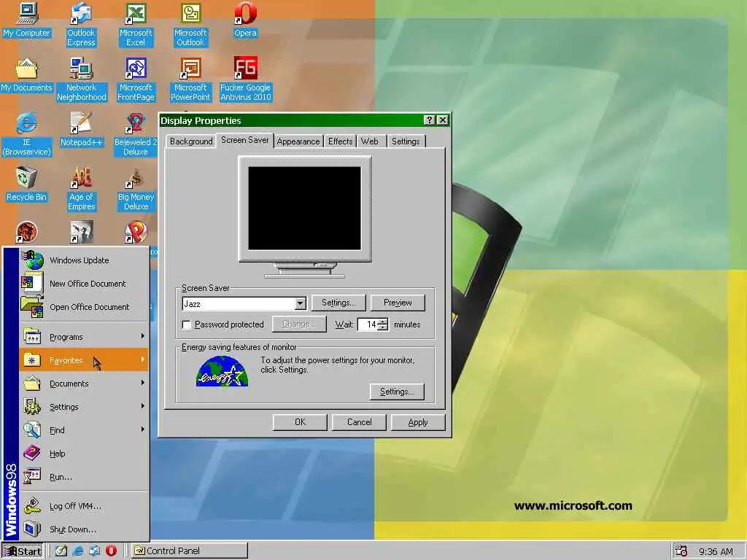
Task: Click the screen saver Settings... button
Action: click(338, 303)
